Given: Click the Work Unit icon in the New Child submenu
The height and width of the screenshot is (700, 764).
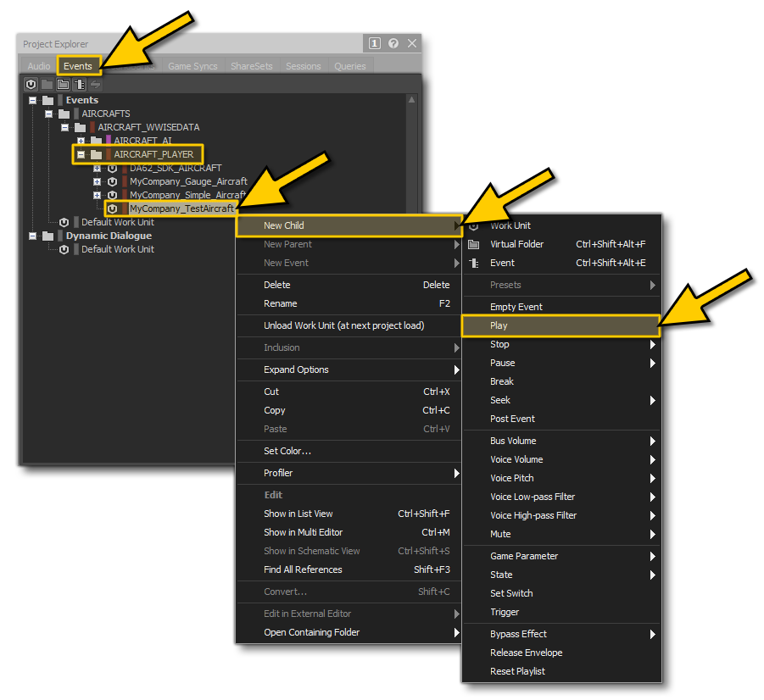Looking at the screenshot, I should pyautogui.click(x=473, y=225).
